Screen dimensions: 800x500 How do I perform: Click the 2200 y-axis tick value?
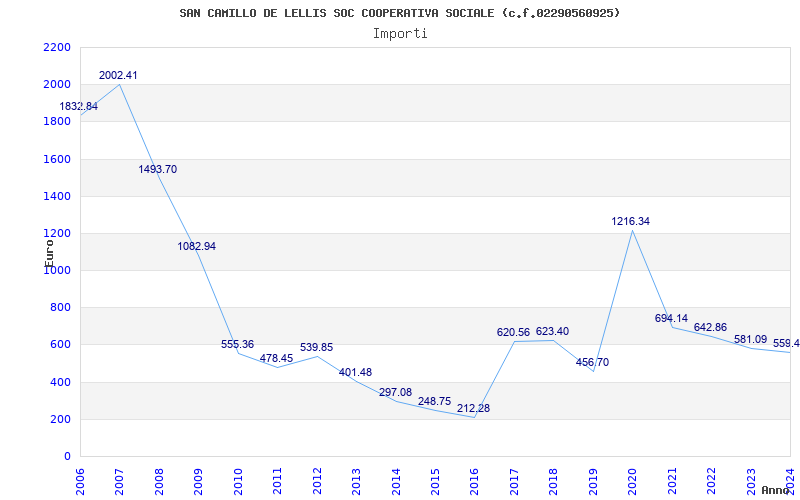click(x=57, y=48)
